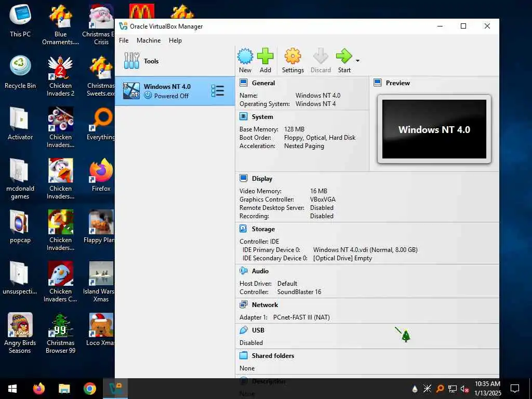Open the Chicken Invaders 2 desktop shortcut
This screenshot has width=532, height=399.
click(x=60, y=76)
